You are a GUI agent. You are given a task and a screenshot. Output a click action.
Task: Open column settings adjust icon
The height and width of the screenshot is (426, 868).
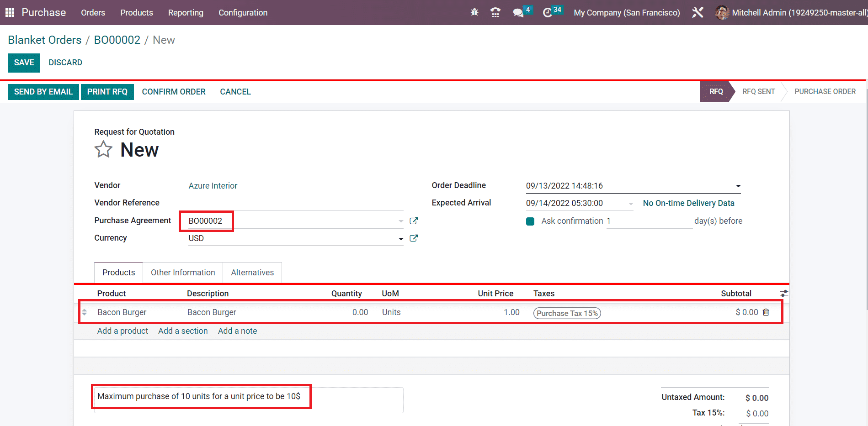(x=783, y=294)
